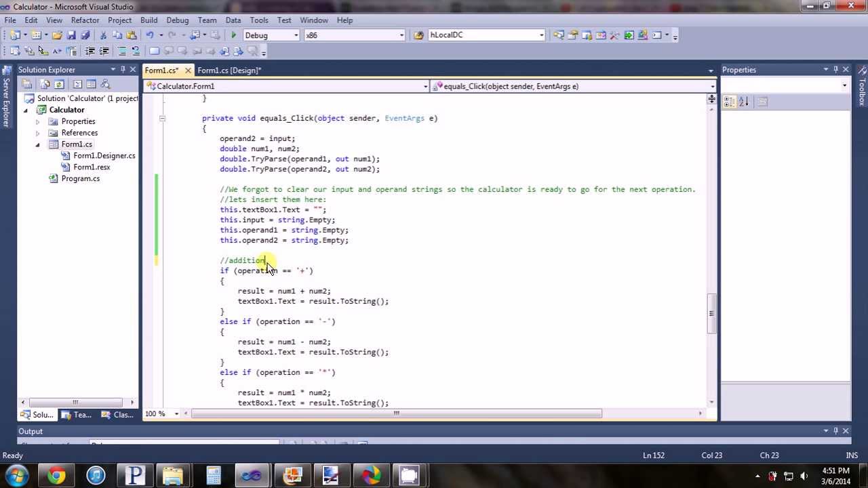Click the taskbar clock showing 4:51 PM

pyautogui.click(x=835, y=476)
